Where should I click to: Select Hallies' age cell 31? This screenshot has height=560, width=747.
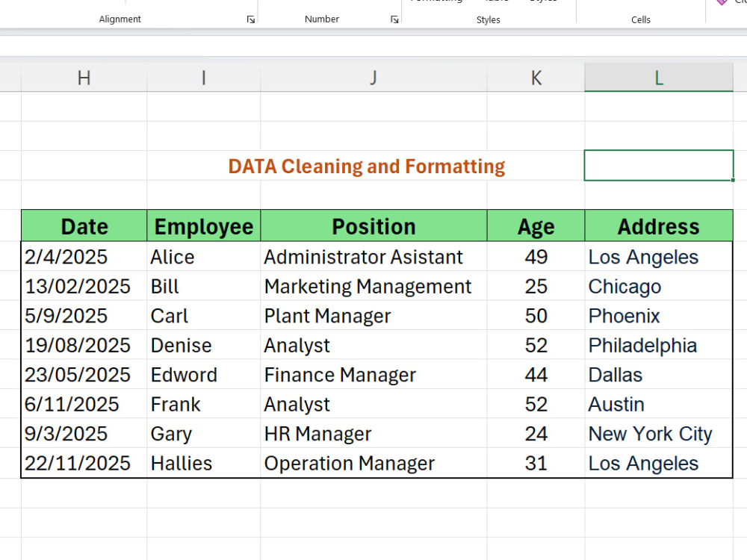point(536,463)
